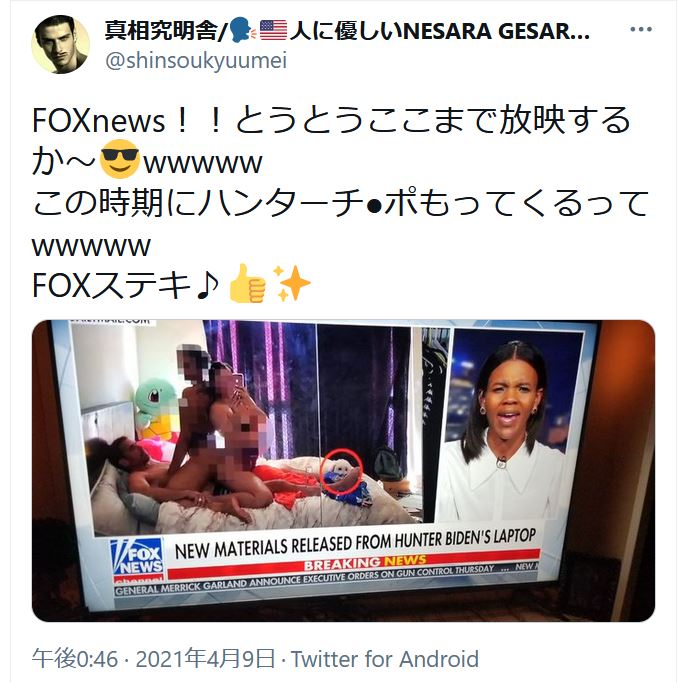The width and height of the screenshot is (678, 683).
Task: Click the 午後0:46 timestamp
Action: [75, 659]
